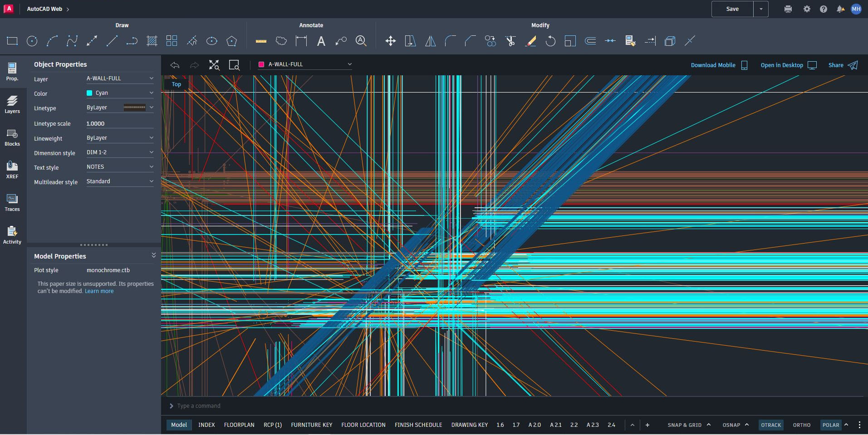Image resolution: width=868 pixels, height=435 pixels.
Task: Select the Circle draw tool
Action: click(x=31, y=41)
